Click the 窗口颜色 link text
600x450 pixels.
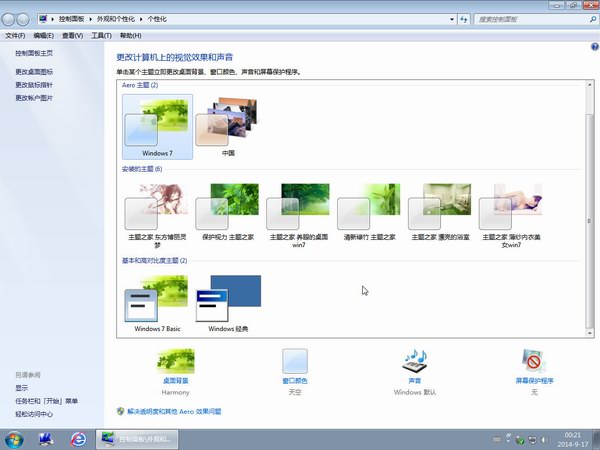click(x=295, y=381)
